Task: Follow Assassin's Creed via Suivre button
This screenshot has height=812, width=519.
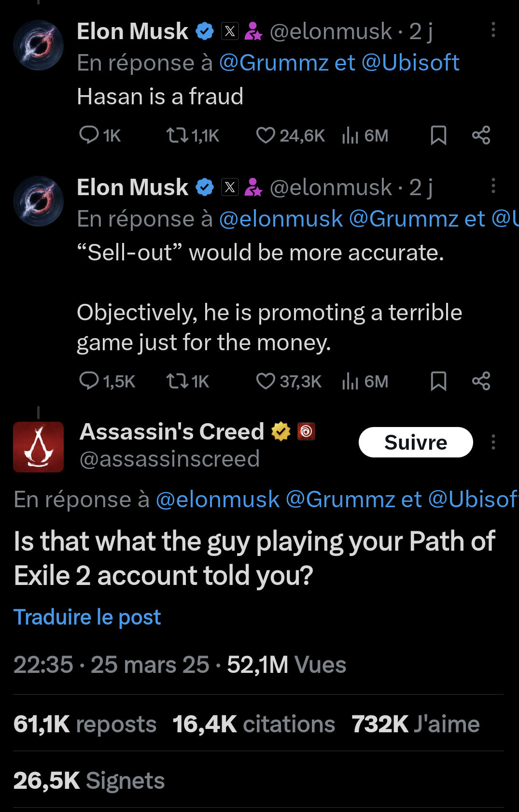Action: (x=416, y=442)
